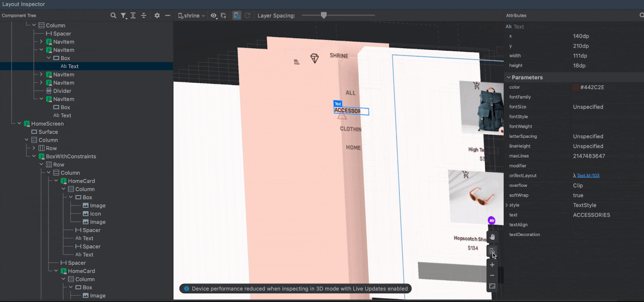The width and height of the screenshot is (644, 302).
Task: Click the search icon in Component Tree
Action: point(113,15)
